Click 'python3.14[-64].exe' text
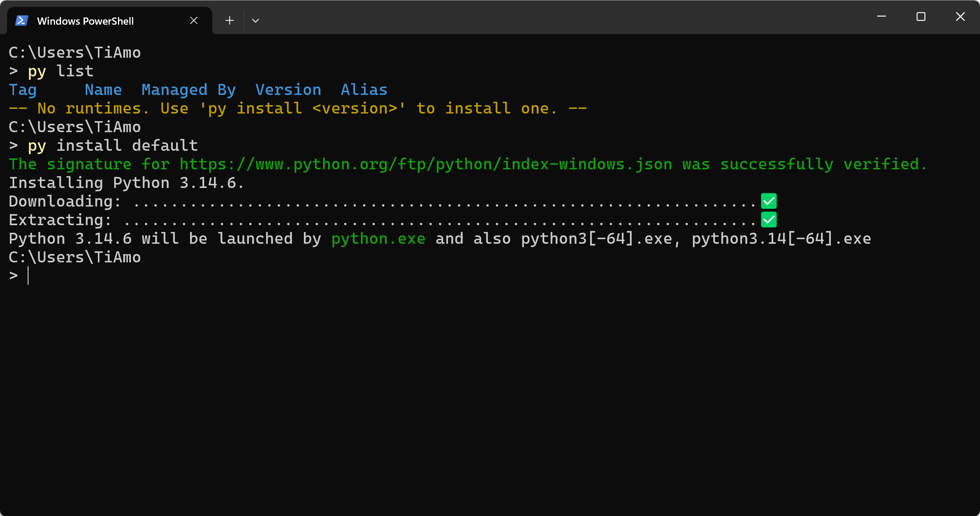Image resolution: width=980 pixels, height=516 pixels. [x=782, y=239]
